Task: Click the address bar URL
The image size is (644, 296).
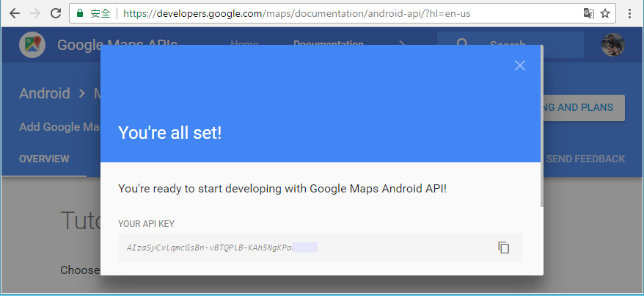Action: point(296,13)
